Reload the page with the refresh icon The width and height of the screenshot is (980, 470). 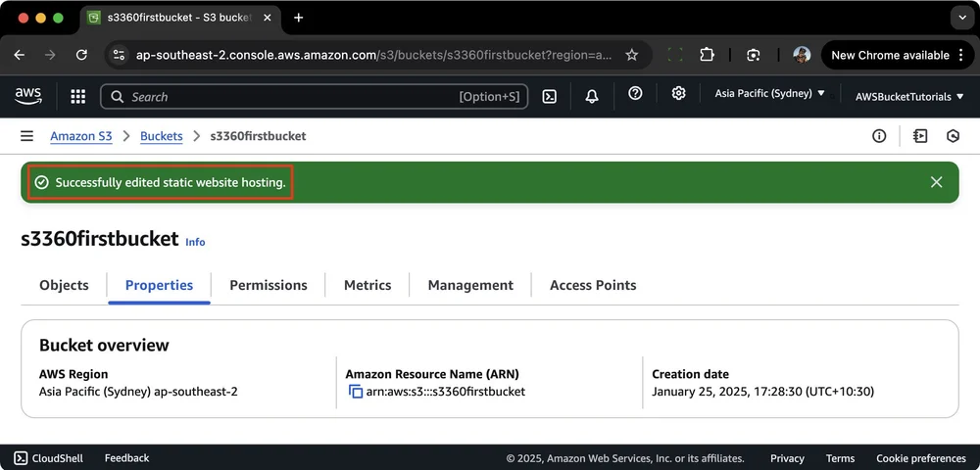click(81, 55)
